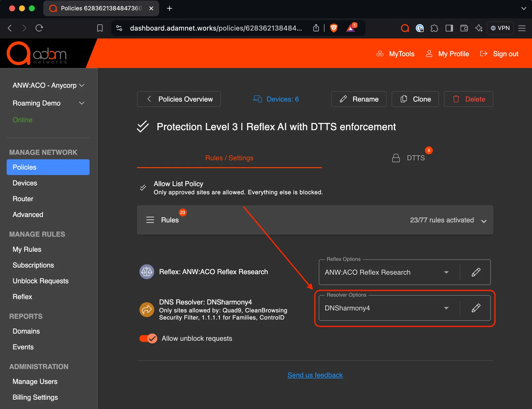
Task: Open the Brave Wallet icon
Action: [x=464, y=28]
